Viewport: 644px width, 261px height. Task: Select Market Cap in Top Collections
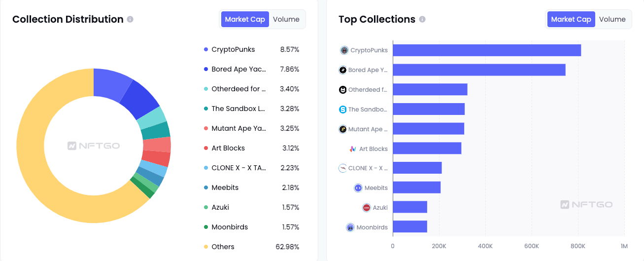[571, 19]
